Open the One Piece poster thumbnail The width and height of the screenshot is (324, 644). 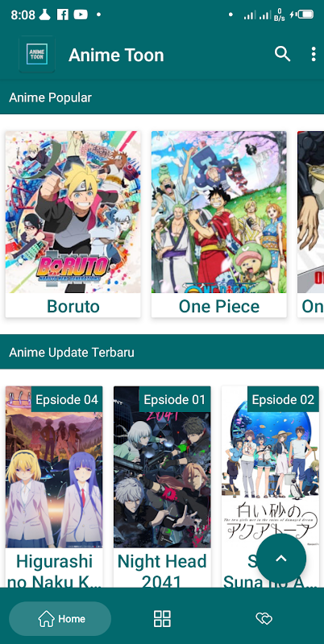coord(218,212)
